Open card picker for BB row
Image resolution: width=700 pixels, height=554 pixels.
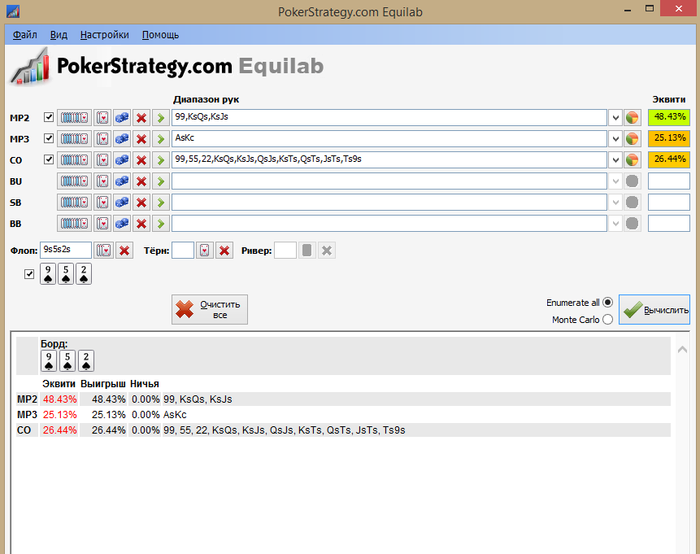(103, 223)
